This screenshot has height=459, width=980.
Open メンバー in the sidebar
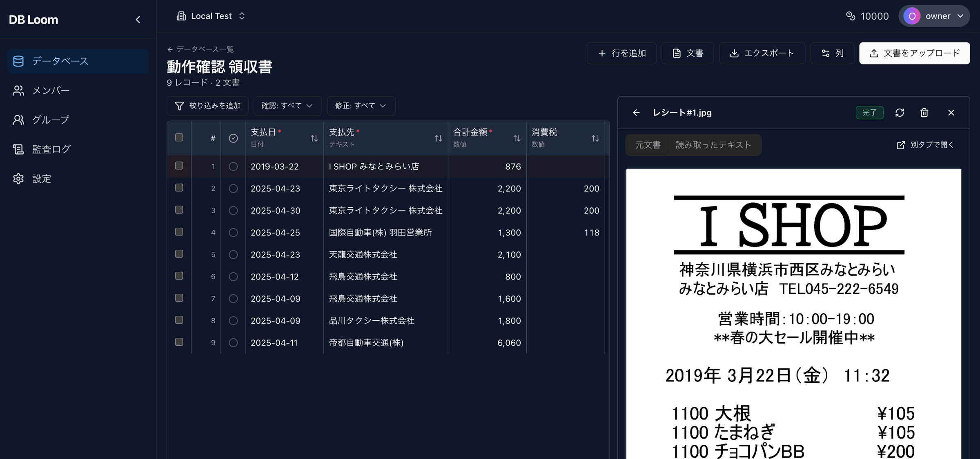point(78,91)
